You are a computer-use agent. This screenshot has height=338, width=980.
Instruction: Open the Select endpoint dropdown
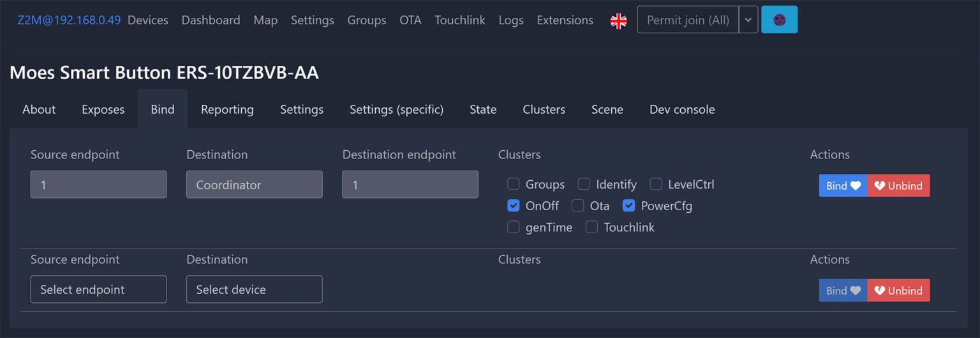click(x=98, y=289)
